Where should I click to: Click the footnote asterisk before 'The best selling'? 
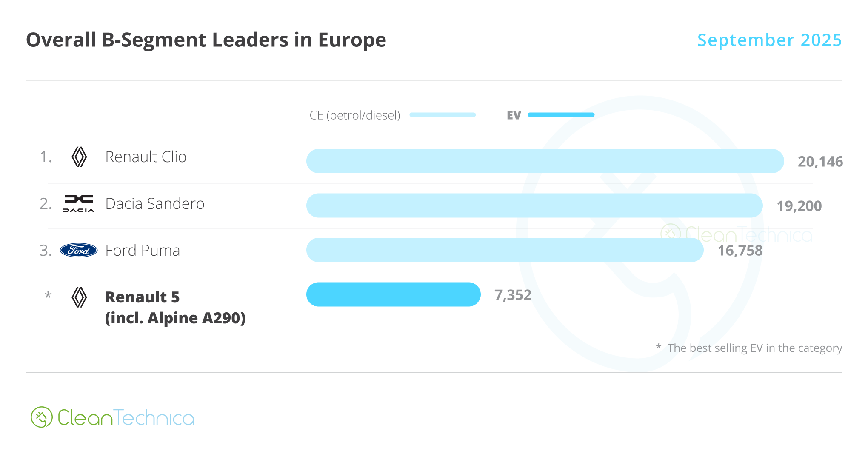[659, 347]
